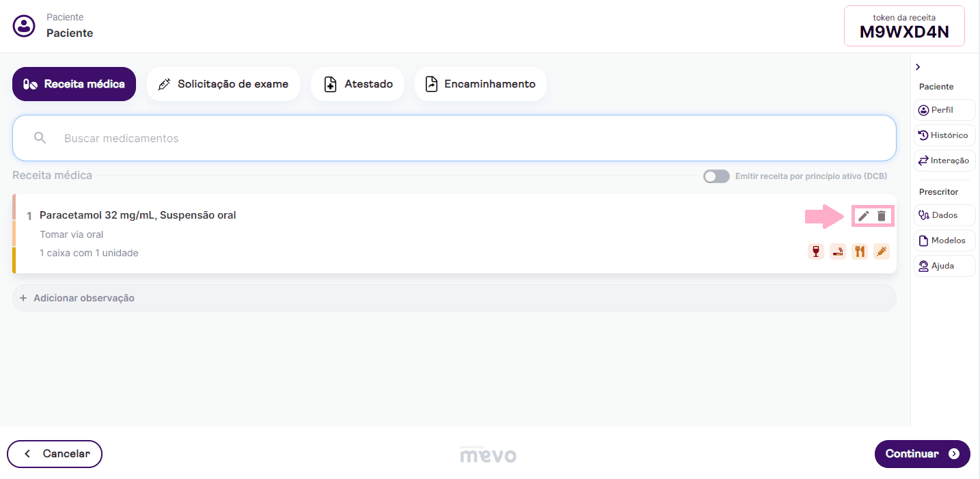980x479 pixels.
Task: Click the cigarette smoking interaction icon
Action: coord(838,251)
